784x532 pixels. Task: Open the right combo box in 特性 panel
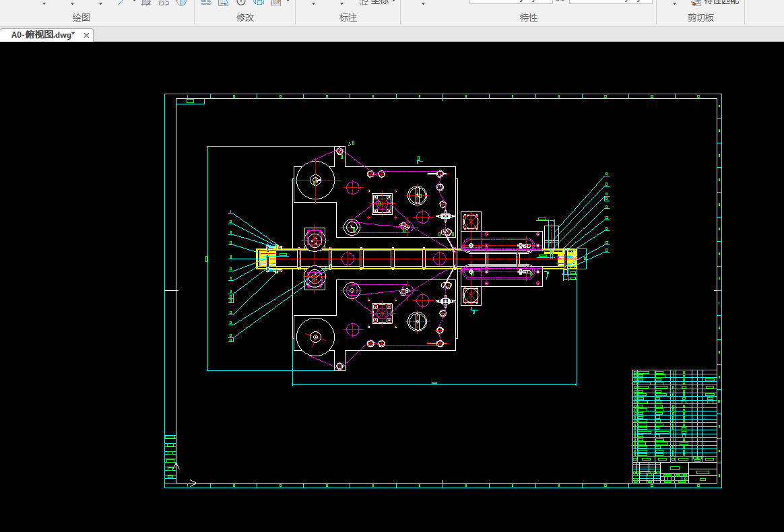610,2
